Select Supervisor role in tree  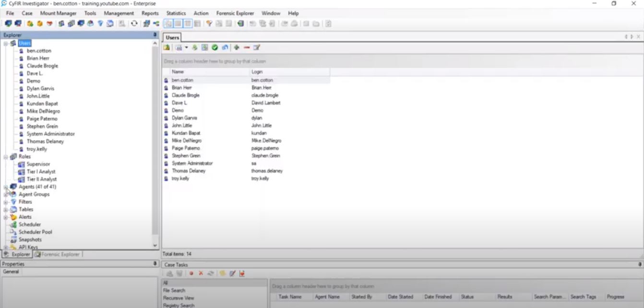[38, 164]
